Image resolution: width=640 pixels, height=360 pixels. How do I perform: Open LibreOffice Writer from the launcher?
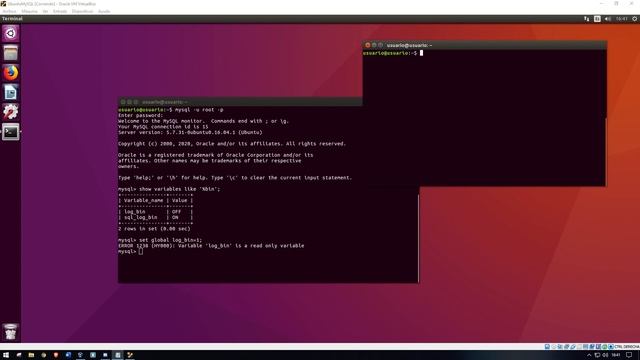tap(11, 93)
